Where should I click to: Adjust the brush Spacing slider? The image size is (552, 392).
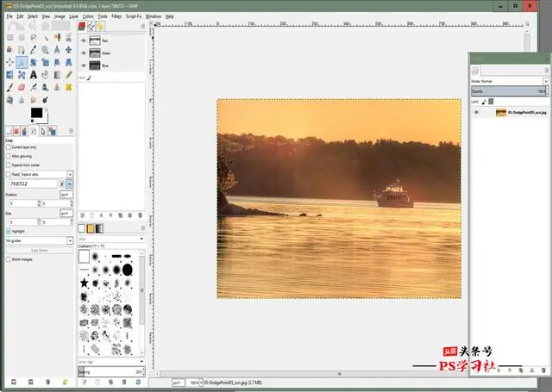point(111,371)
